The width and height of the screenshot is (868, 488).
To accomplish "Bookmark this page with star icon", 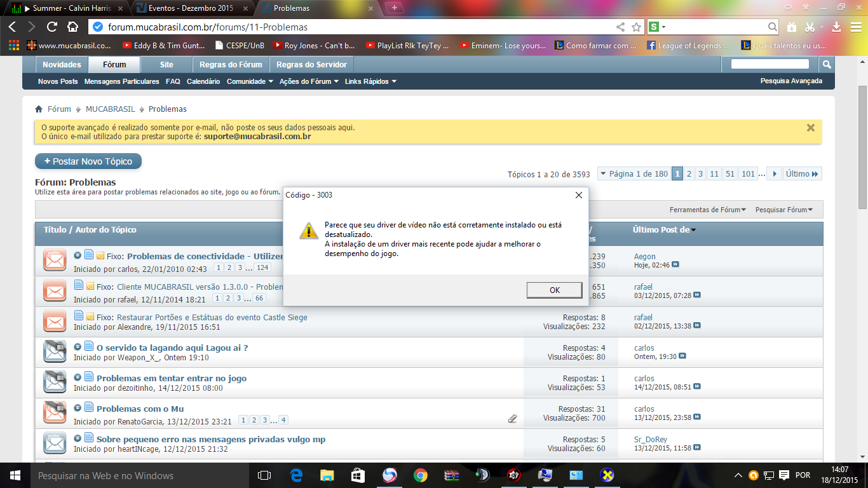I will point(636,27).
